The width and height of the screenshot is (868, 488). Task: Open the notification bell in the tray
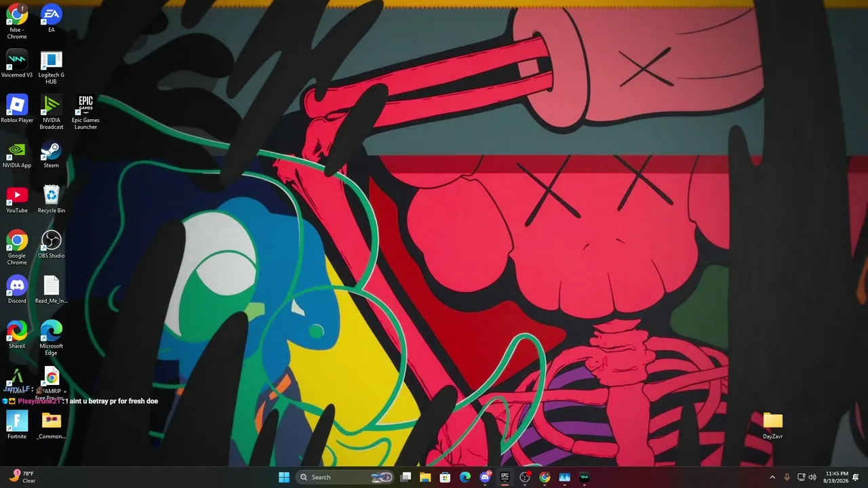856,477
